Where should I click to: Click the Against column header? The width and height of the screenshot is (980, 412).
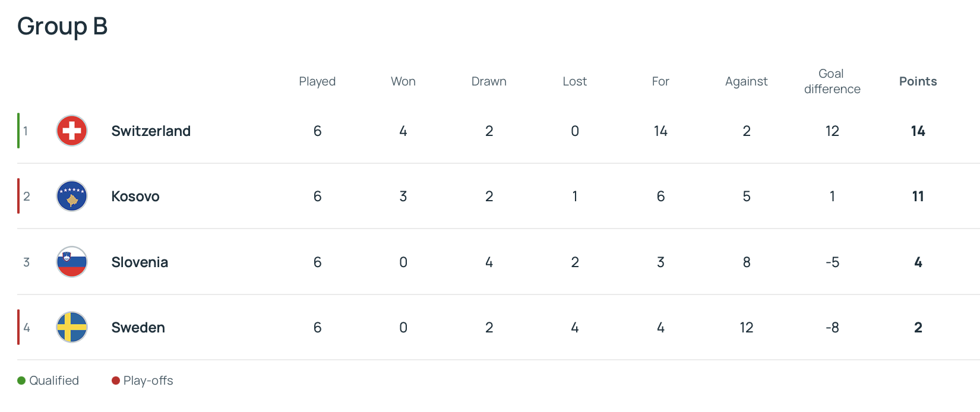[x=746, y=81]
